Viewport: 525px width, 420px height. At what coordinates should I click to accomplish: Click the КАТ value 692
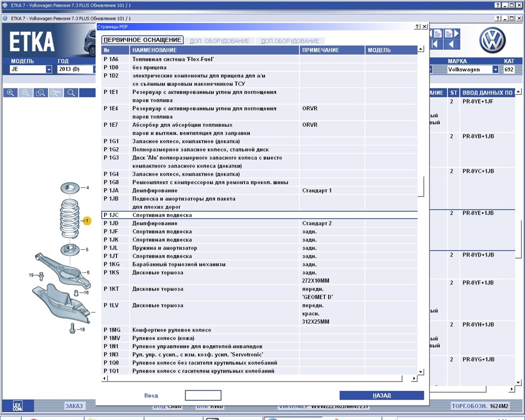click(509, 69)
